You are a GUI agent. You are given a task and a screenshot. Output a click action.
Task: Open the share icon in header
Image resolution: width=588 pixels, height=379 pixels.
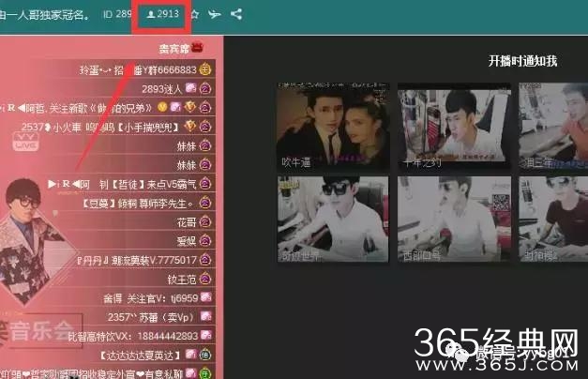tap(235, 14)
